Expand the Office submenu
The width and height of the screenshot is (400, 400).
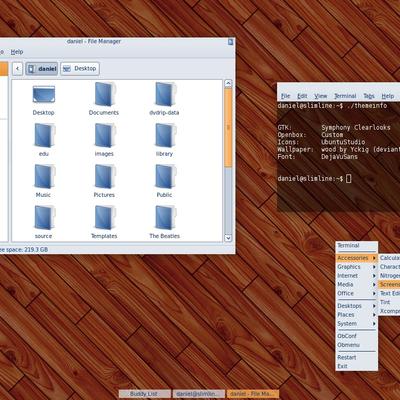point(356,293)
